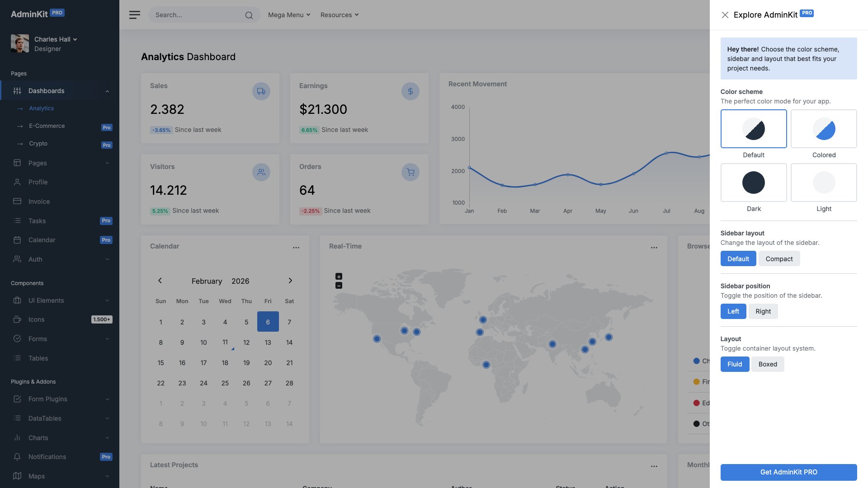
Task: Expand the UI Elements sidebar group
Action: coord(46,300)
